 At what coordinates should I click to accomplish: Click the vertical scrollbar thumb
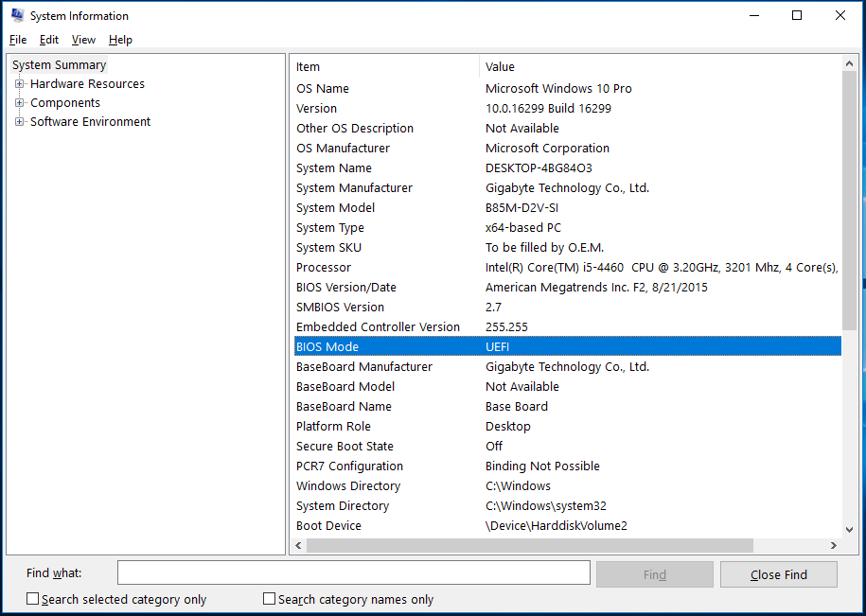(x=849, y=202)
